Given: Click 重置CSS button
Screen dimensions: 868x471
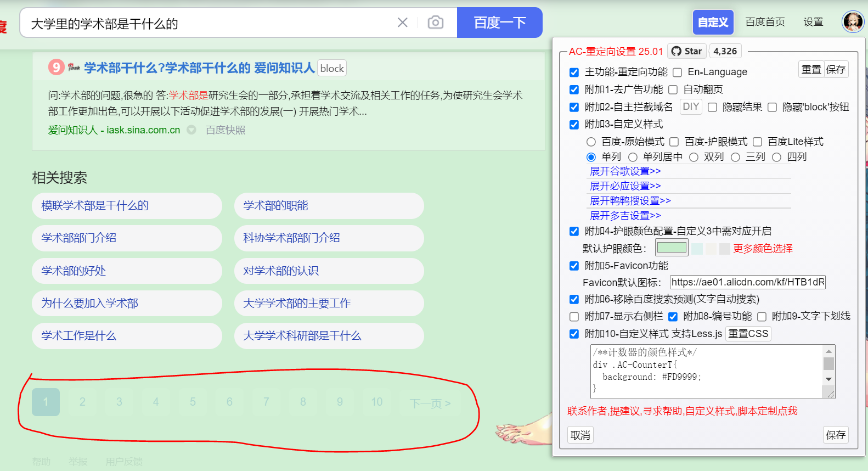Looking at the screenshot, I should [x=748, y=334].
